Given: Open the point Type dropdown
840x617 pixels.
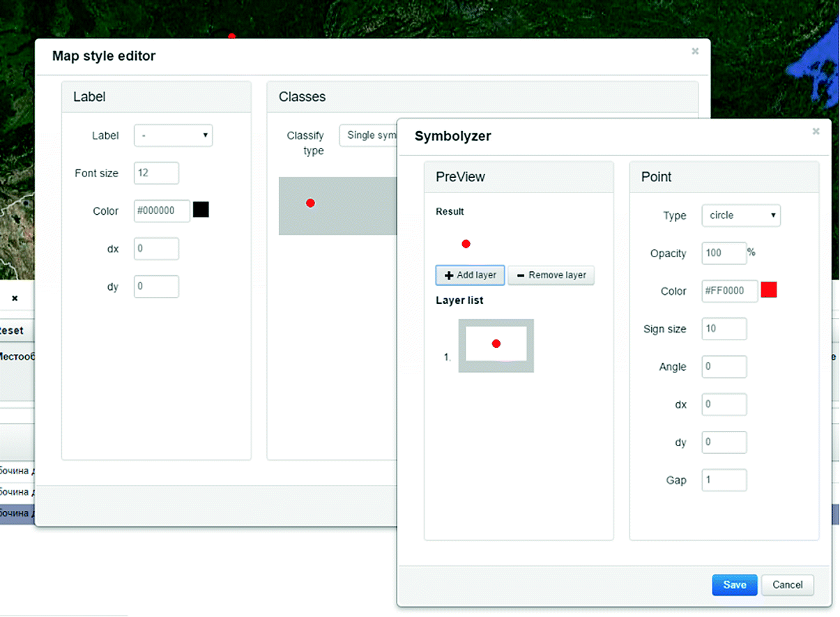Looking at the screenshot, I should pos(741,215).
